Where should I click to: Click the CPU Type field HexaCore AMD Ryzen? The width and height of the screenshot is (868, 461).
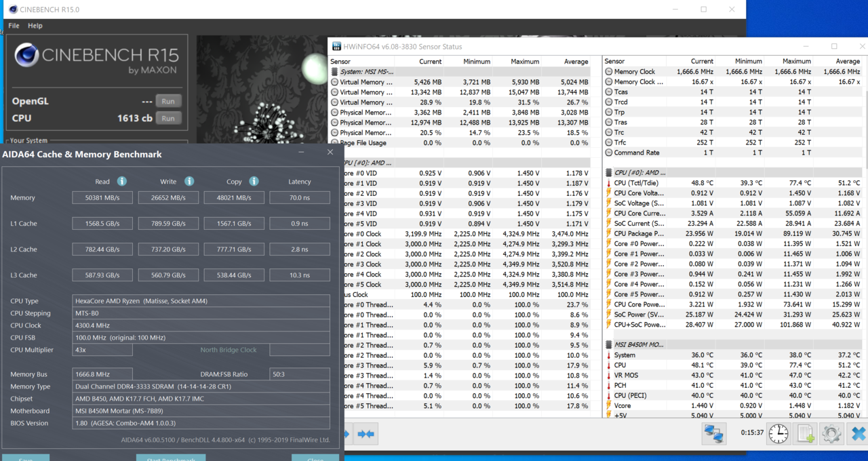[x=201, y=301]
